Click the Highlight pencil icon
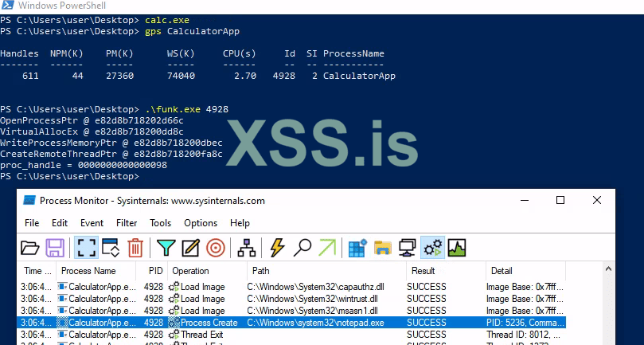 click(x=190, y=248)
